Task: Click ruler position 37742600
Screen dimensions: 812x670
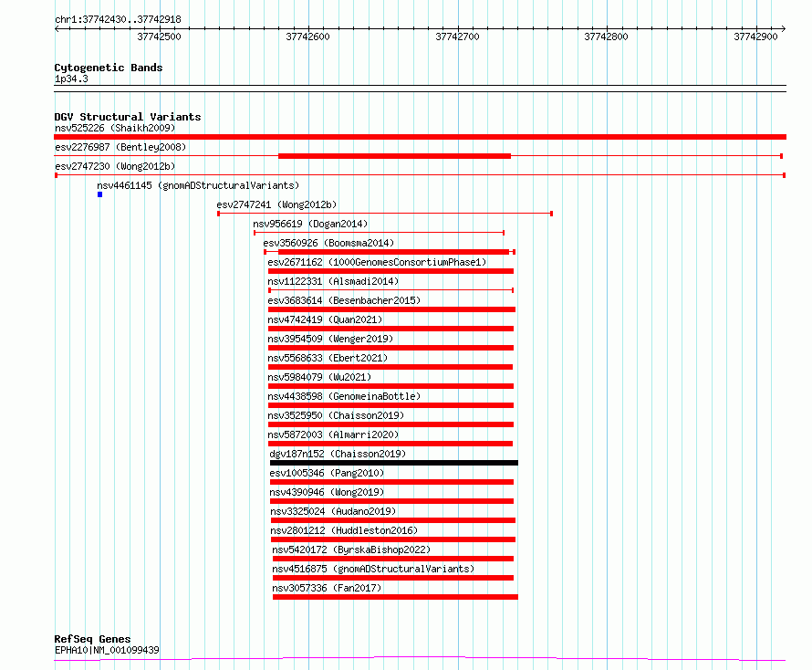Action: coord(307,37)
